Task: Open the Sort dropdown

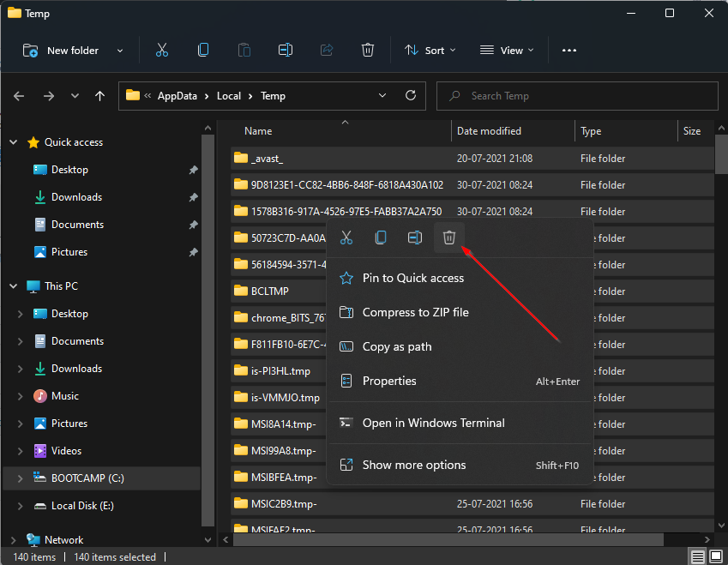Action: [430, 50]
